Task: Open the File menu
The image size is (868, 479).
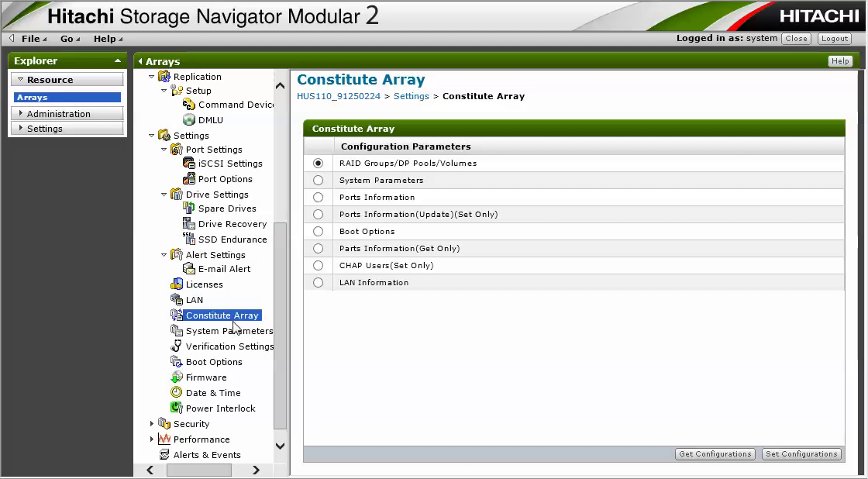Action: point(34,39)
